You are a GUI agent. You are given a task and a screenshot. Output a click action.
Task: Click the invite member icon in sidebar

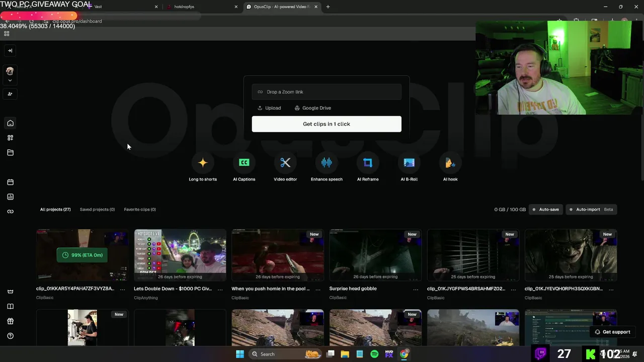click(10, 94)
